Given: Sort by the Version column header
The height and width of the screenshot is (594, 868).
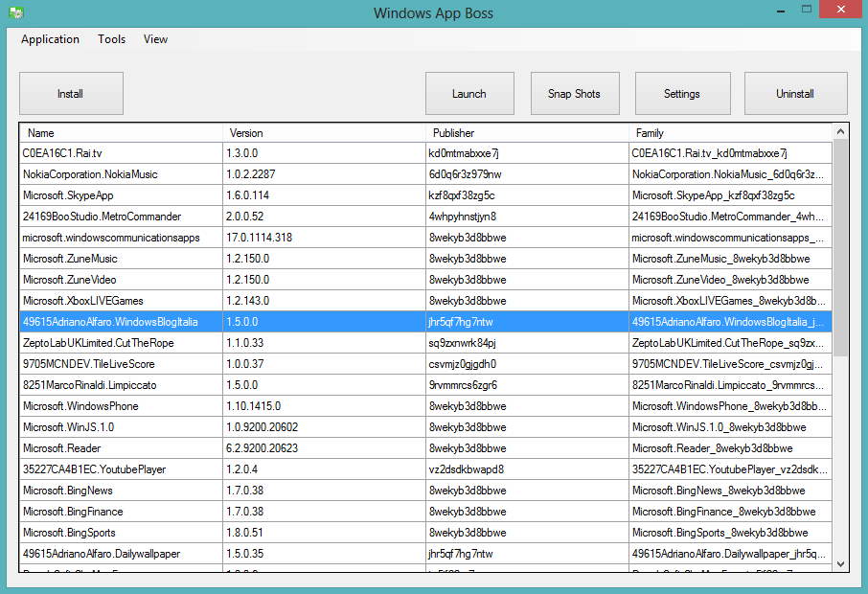Looking at the screenshot, I should 325,133.
